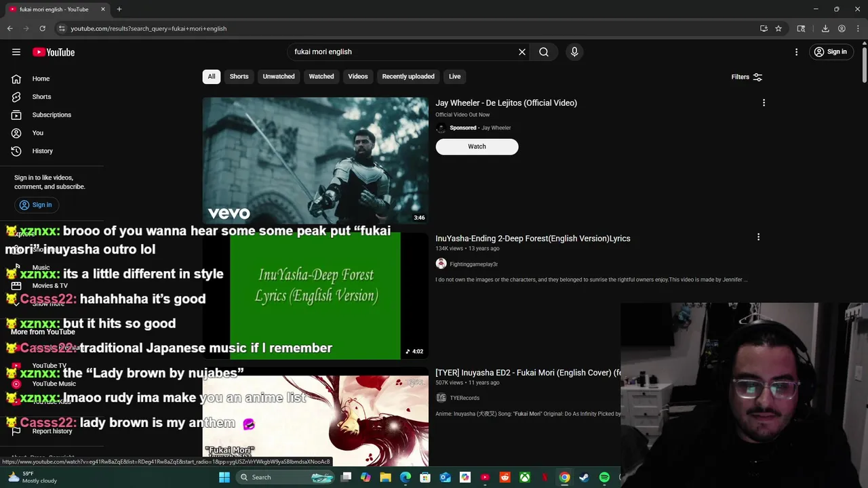868x488 pixels.
Task: Open a new browser tab with plus
Action: pyautogui.click(x=119, y=9)
